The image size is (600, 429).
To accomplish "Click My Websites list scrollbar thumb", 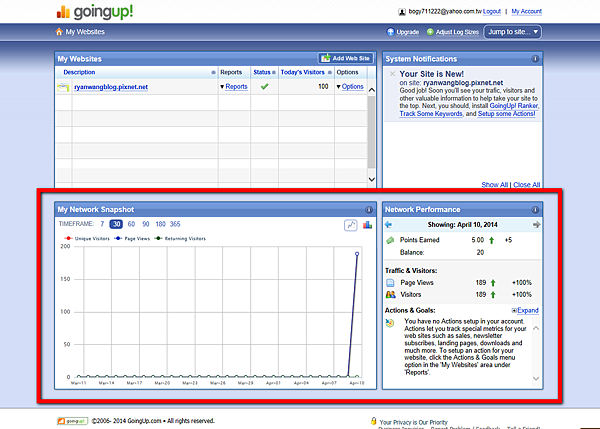I will (371, 132).
